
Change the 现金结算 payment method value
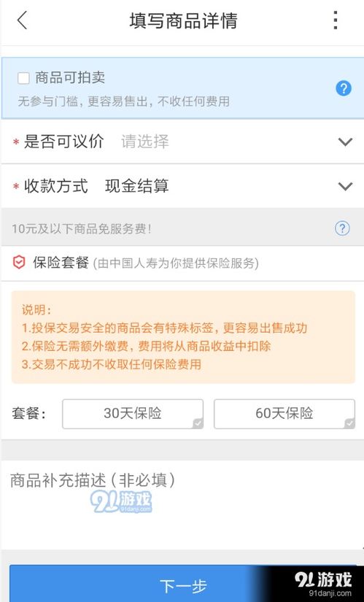pyautogui.click(x=136, y=186)
